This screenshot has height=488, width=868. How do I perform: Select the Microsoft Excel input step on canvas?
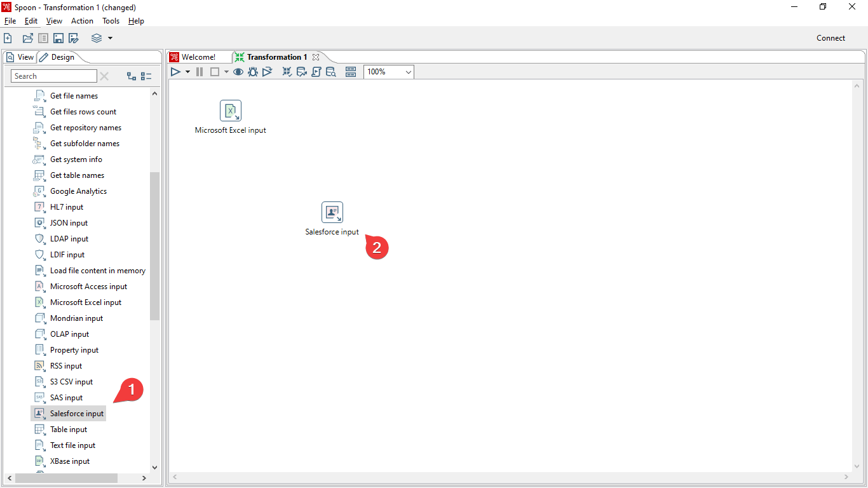click(231, 111)
